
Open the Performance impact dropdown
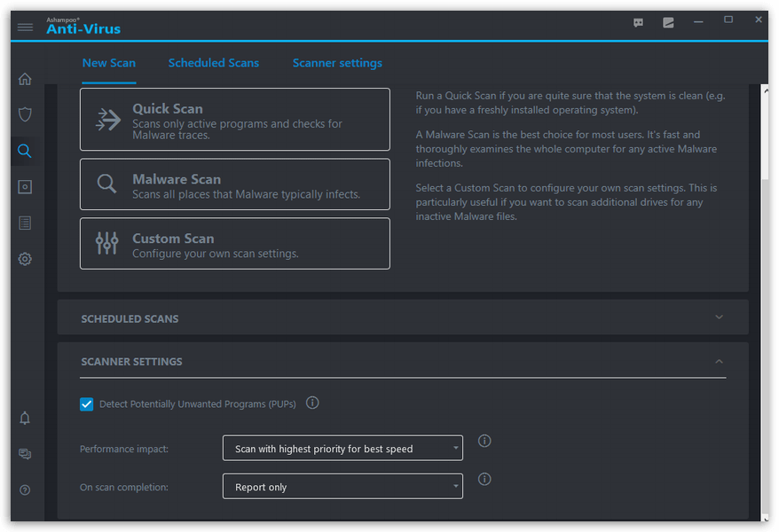[342, 449]
